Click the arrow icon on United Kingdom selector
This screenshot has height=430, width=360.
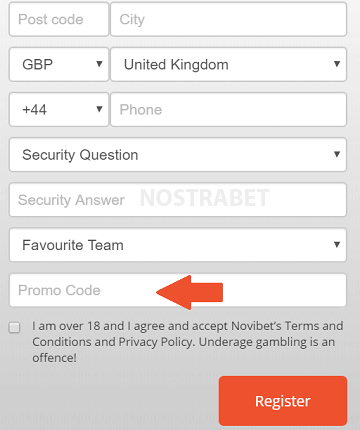tap(337, 64)
